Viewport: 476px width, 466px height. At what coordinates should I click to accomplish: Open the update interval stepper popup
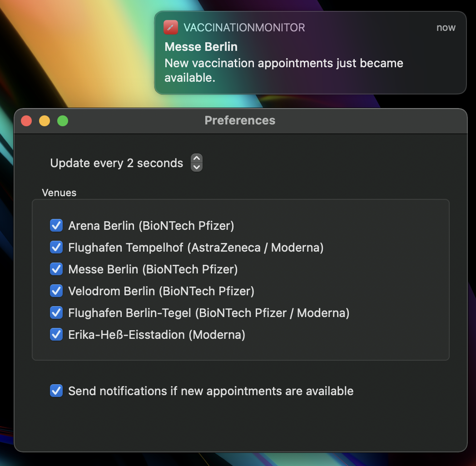[x=196, y=163]
